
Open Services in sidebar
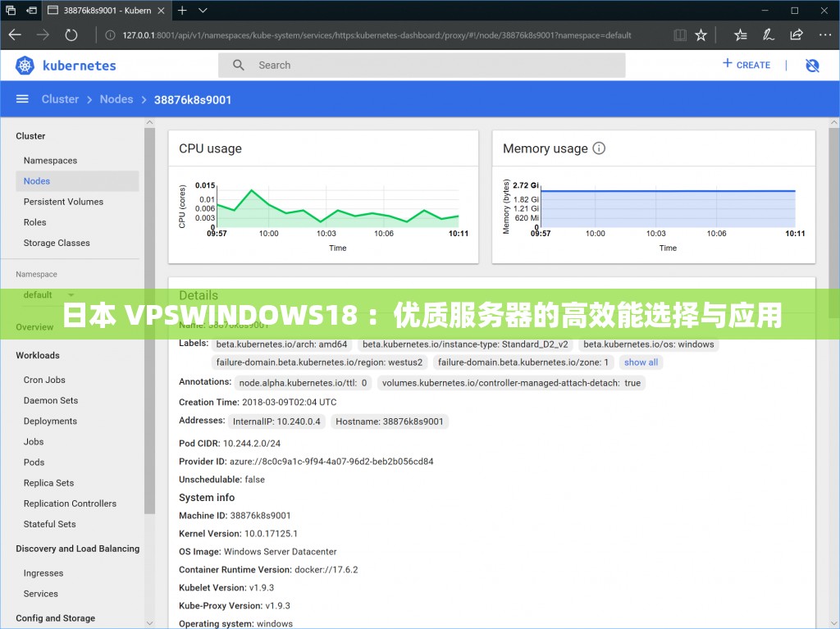(41, 594)
